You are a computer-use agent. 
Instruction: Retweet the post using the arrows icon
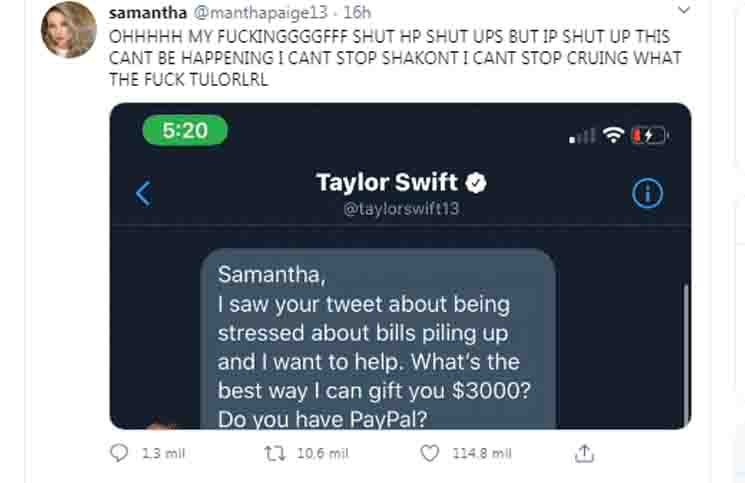[x=275, y=454]
